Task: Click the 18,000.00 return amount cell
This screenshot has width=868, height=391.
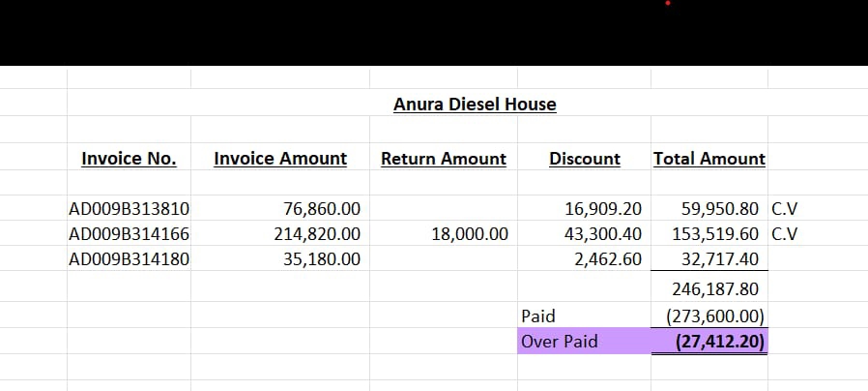Action: tap(468, 233)
